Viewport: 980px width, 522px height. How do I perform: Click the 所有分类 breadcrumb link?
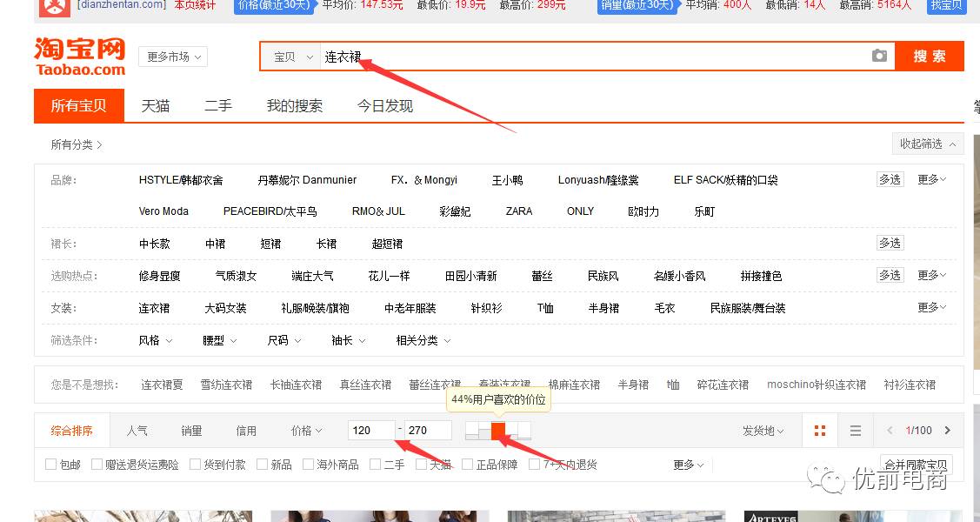(76, 144)
